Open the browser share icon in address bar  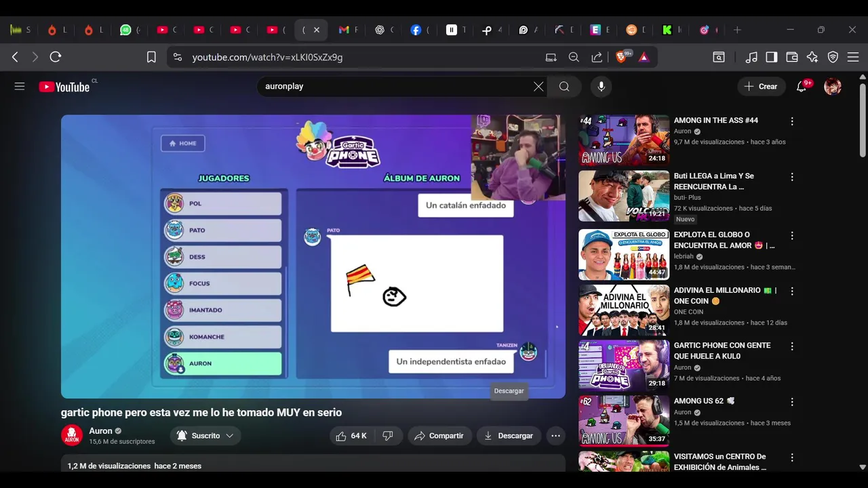pos(597,57)
